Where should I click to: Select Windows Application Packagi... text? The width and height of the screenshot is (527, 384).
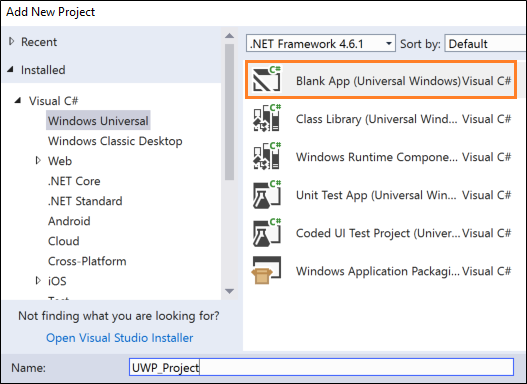377,271
